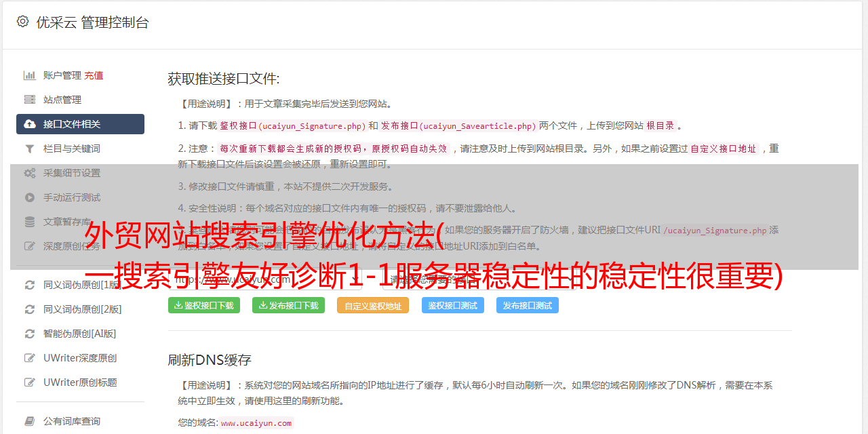Click the download icon in 发布接口下载
This screenshot has height=434, width=868.
[x=263, y=305]
